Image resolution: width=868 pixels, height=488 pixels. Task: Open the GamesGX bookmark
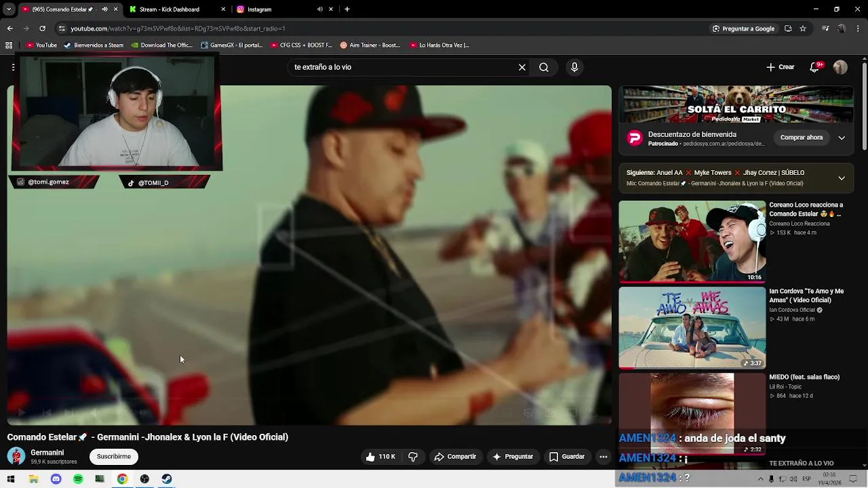[x=231, y=45]
